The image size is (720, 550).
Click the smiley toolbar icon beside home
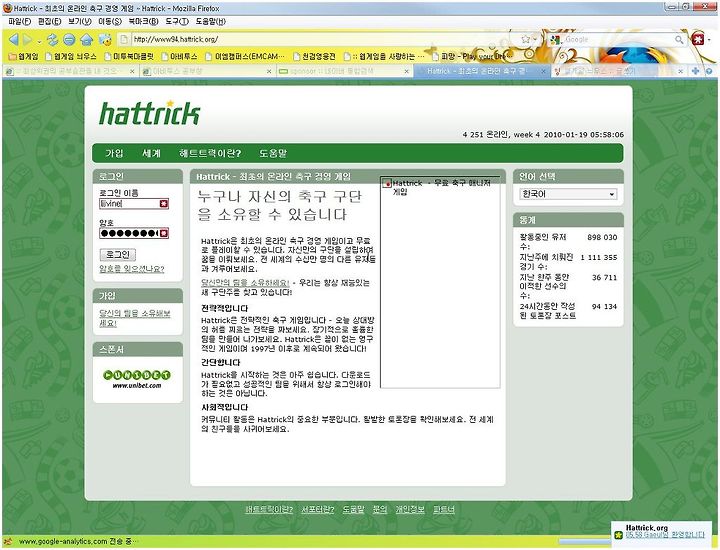tap(105, 40)
